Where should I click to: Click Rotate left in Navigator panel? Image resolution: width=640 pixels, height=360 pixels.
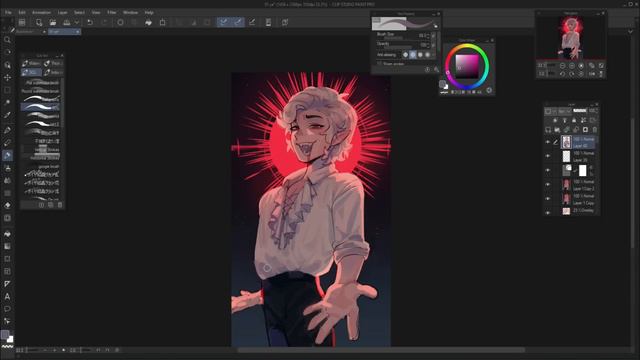pos(562,74)
